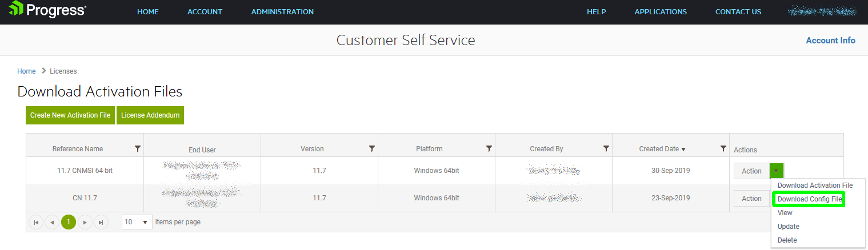
Task: Select Update in action menu
Action: (x=789, y=227)
